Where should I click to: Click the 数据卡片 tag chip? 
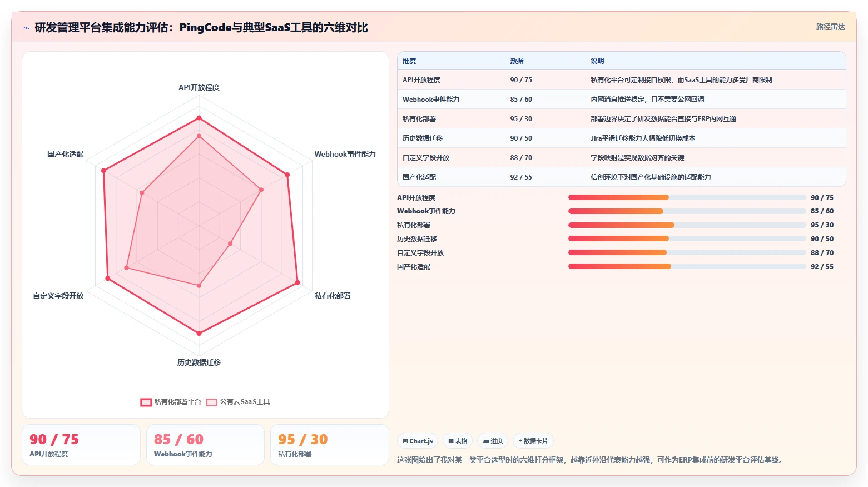[x=533, y=441]
